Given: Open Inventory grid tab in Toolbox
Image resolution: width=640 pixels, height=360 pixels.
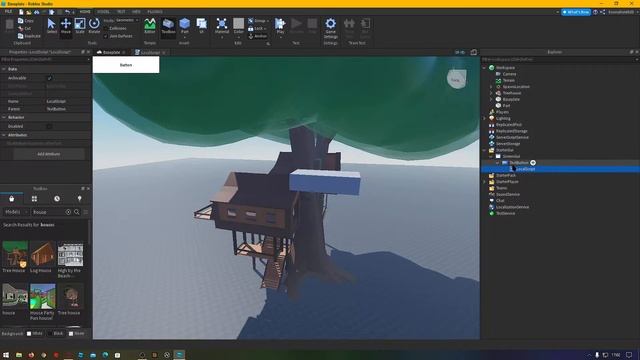Looking at the screenshot, I should [x=34, y=198].
